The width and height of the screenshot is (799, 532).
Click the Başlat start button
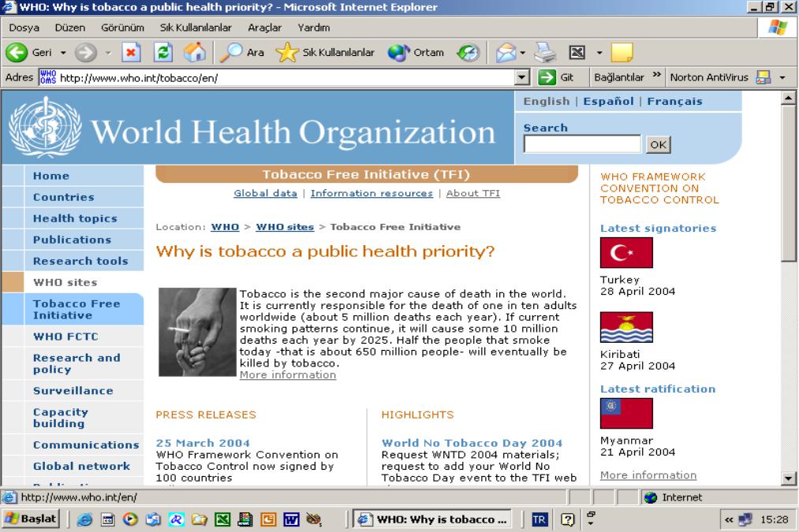31,519
